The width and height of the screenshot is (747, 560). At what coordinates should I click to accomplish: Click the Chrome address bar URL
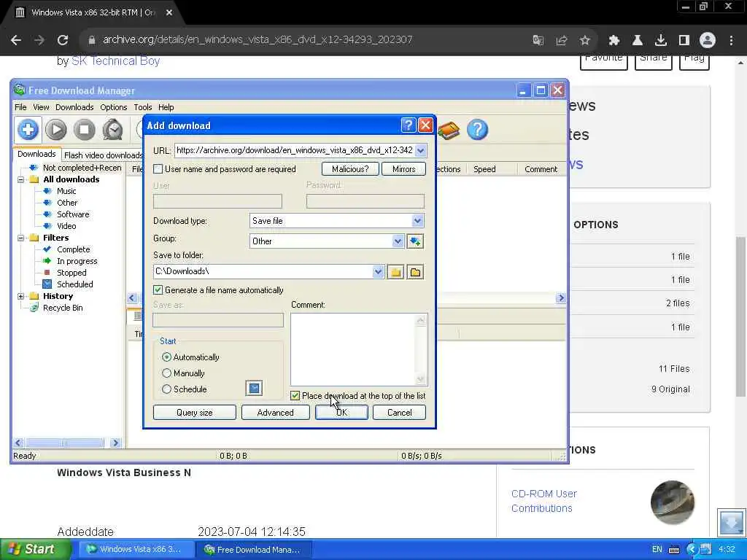258,40
